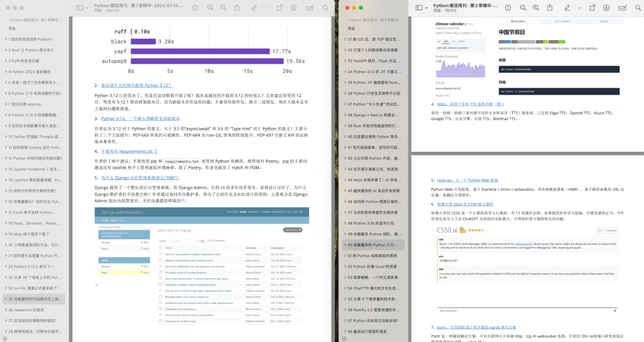Toggle sidebar view in Season 1 window
This screenshot has width=644, height=342.
tap(79, 8)
